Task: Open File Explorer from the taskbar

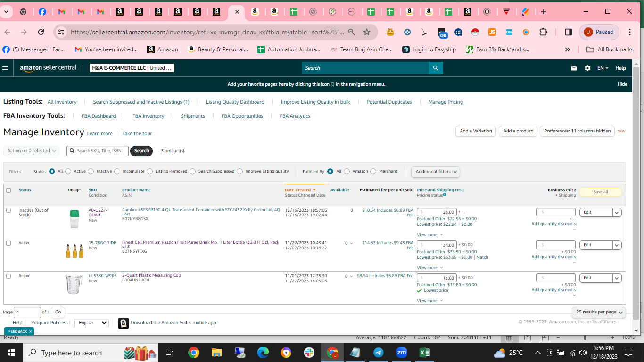Action: click(x=216, y=353)
